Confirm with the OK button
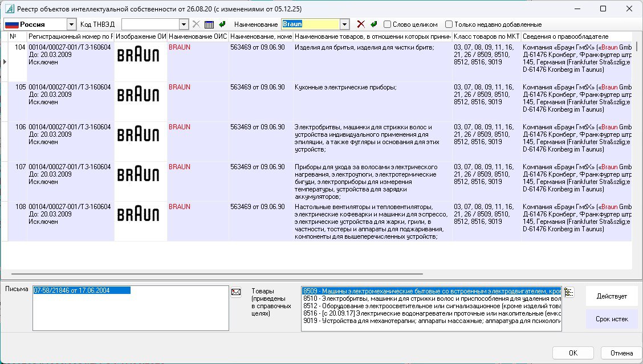The height and width of the screenshot is (364, 643). click(x=572, y=352)
